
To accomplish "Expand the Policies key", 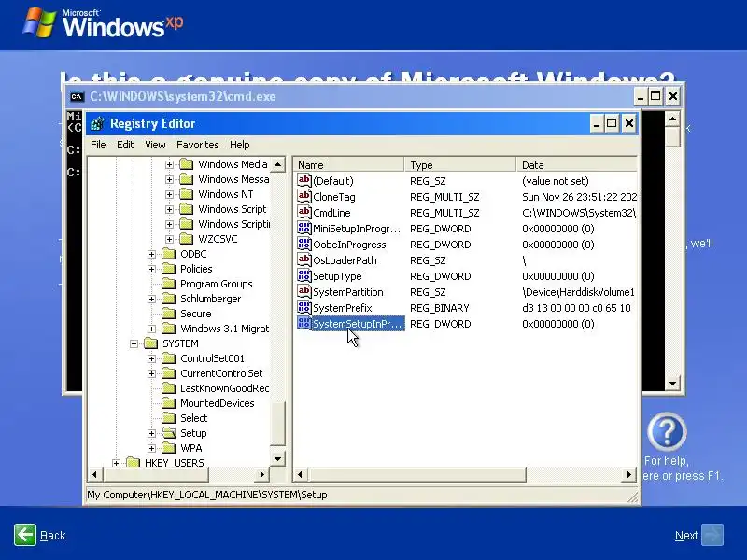I will coord(151,270).
